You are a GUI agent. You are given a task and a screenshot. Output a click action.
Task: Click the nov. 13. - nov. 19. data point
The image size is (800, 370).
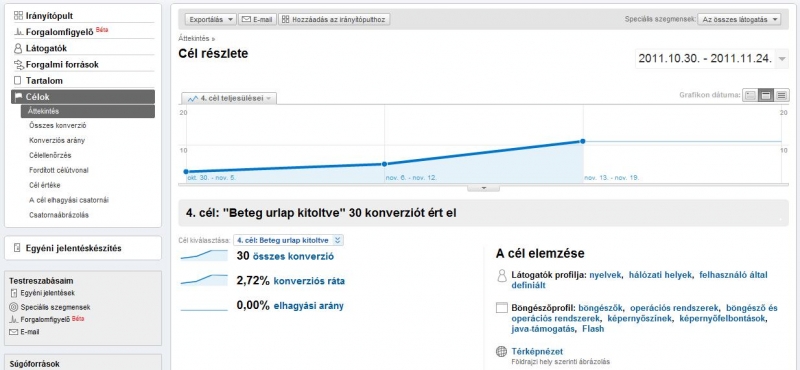coord(583,141)
